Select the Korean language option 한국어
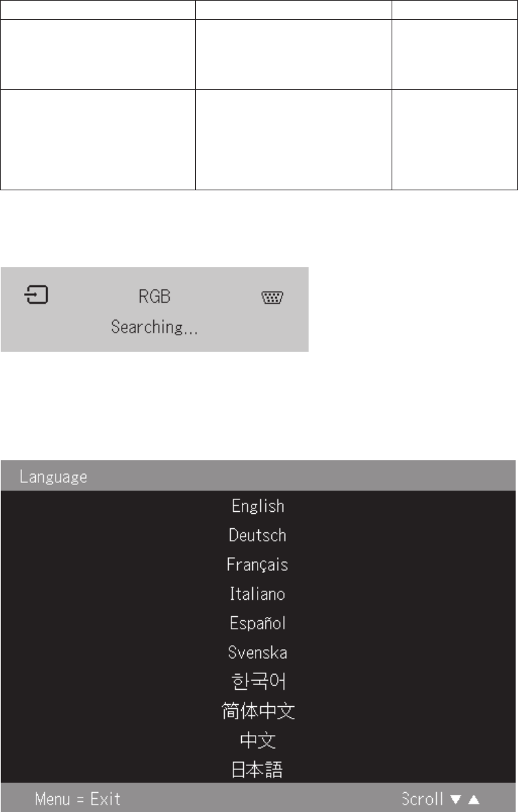 258,682
